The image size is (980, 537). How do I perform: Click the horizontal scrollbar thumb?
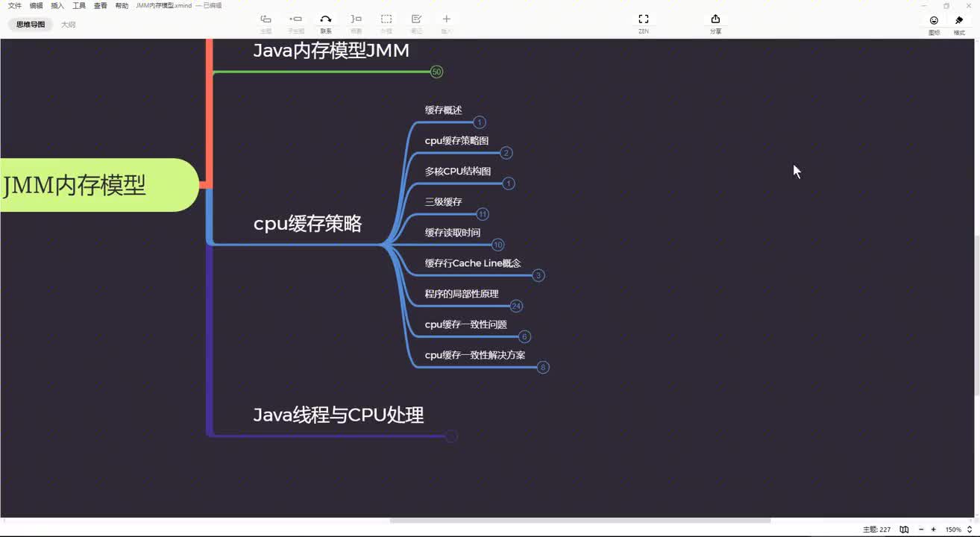580,521
